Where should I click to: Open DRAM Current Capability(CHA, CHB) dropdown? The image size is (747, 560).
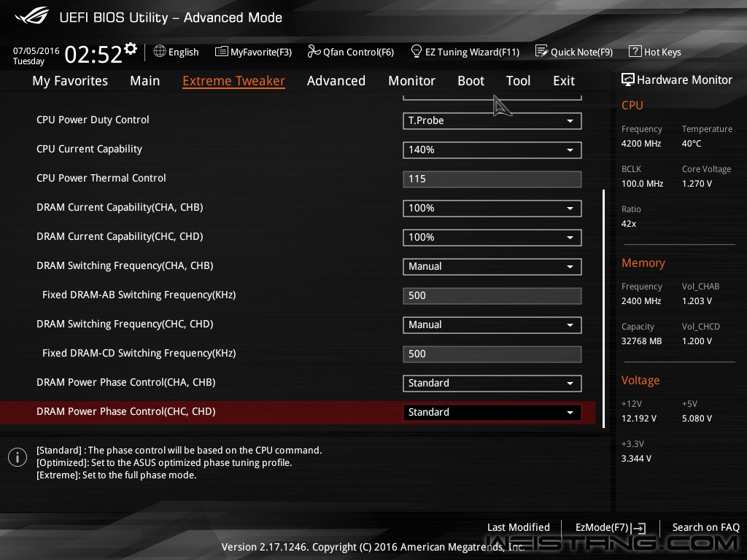tap(492, 209)
